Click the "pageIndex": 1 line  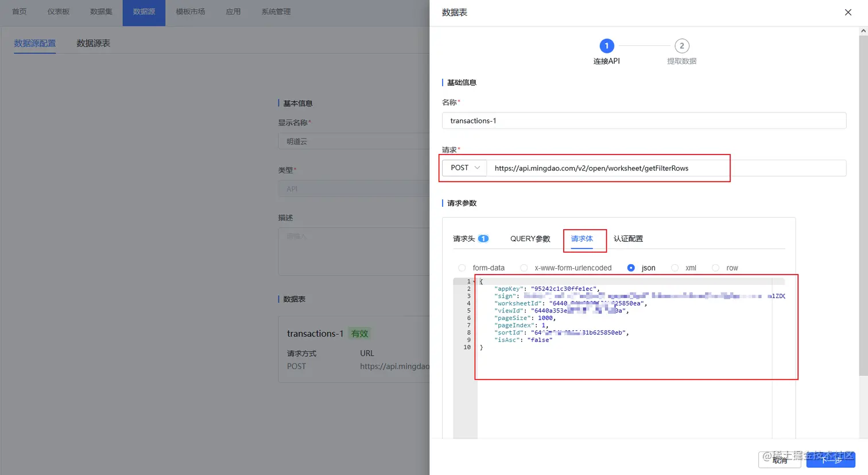(x=521, y=325)
